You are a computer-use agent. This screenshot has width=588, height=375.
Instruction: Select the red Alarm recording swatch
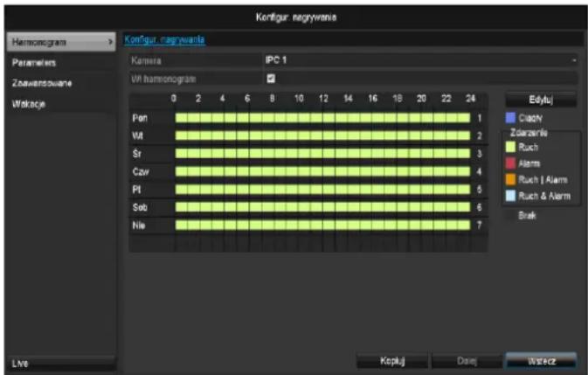click(510, 163)
